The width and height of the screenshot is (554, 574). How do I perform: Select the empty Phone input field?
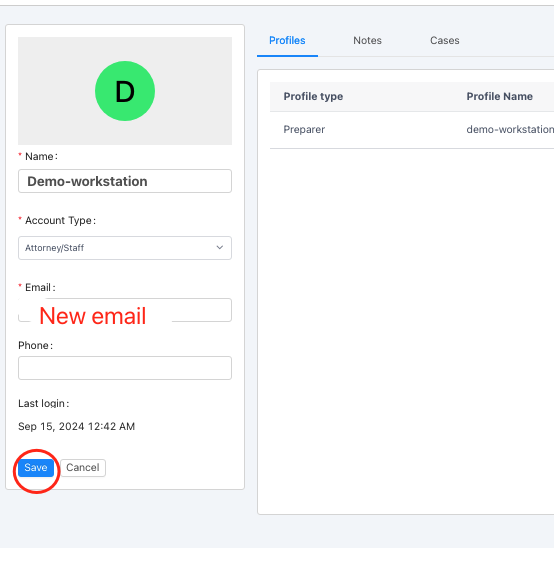pos(125,368)
